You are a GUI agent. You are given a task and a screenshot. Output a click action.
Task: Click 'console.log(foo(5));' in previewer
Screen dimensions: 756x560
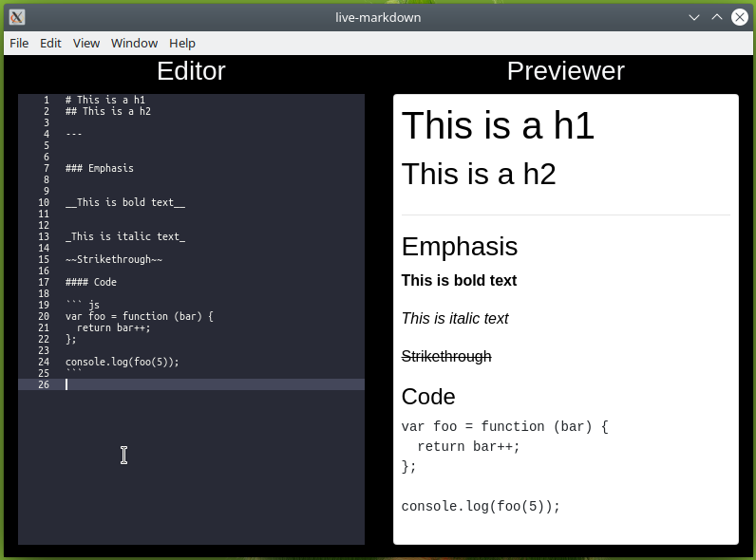[x=481, y=507]
